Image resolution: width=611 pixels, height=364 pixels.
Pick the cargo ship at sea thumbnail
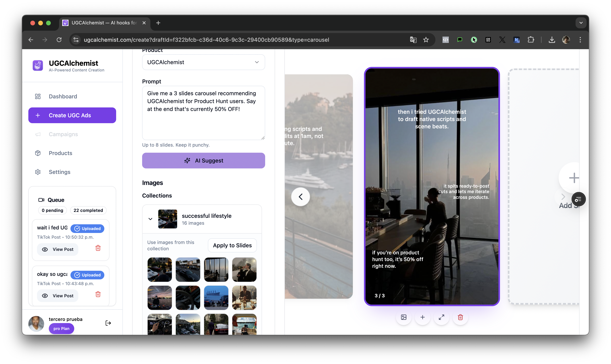pos(216,298)
